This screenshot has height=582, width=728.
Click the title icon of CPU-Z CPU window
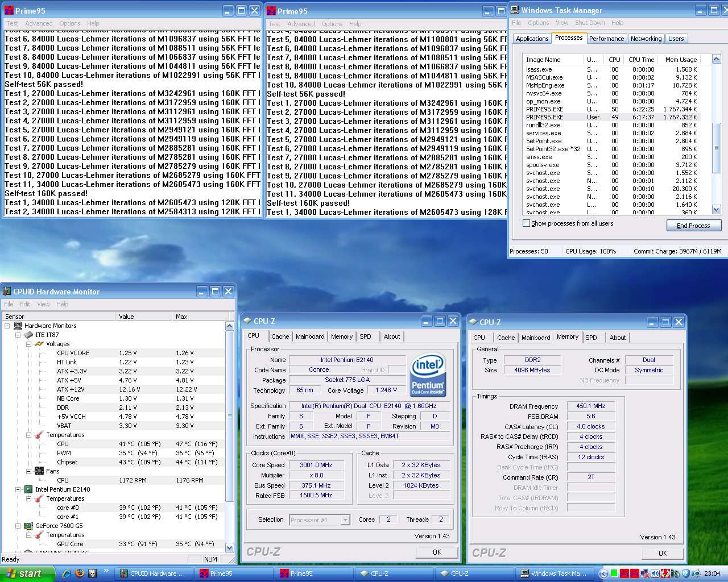click(248, 321)
